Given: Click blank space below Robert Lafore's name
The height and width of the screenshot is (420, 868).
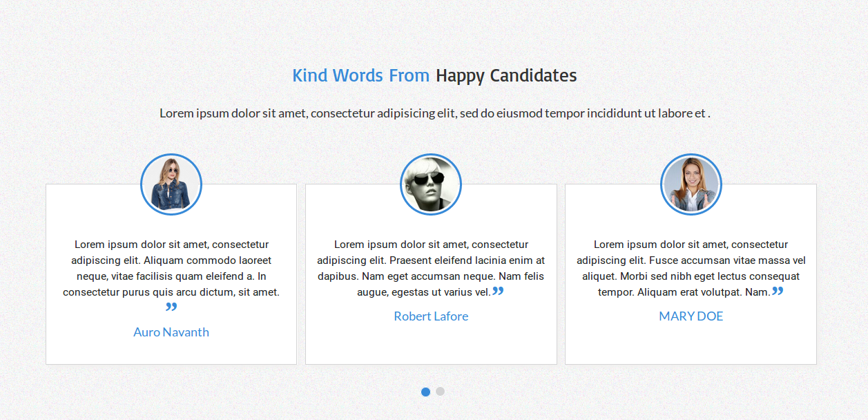Looking at the screenshot, I should (x=431, y=344).
